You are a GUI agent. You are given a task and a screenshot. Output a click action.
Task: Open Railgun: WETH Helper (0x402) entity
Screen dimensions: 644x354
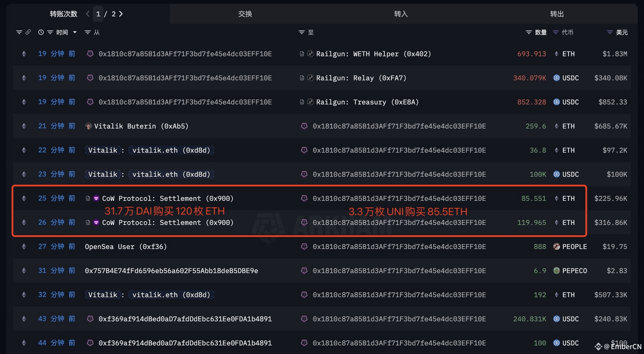pyautogui.click(x=374, y=54)
